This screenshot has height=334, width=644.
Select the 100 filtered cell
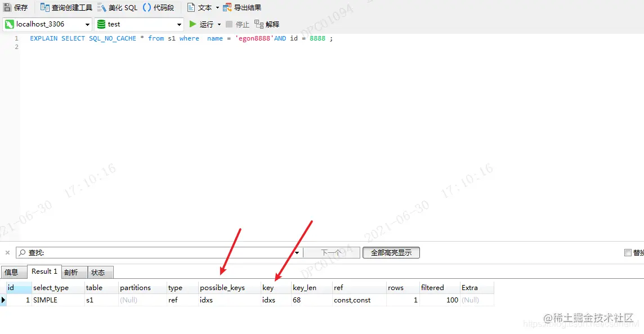point(440,300)
